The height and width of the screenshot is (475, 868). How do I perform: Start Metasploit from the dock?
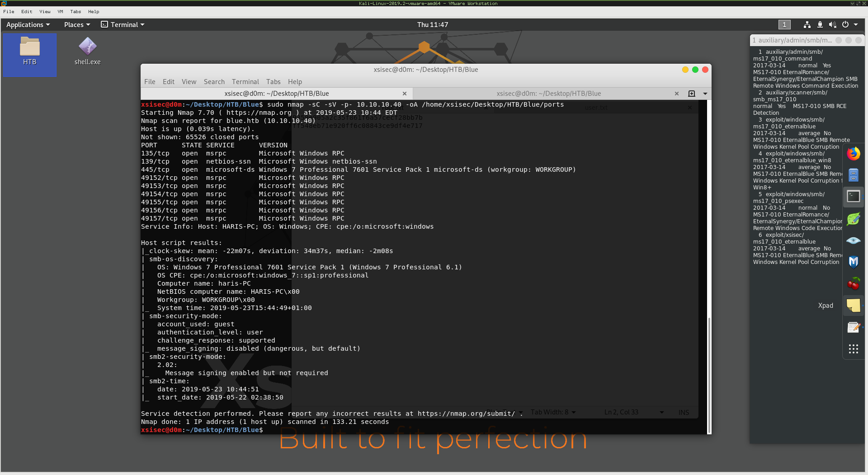click(x=854, y=262)
